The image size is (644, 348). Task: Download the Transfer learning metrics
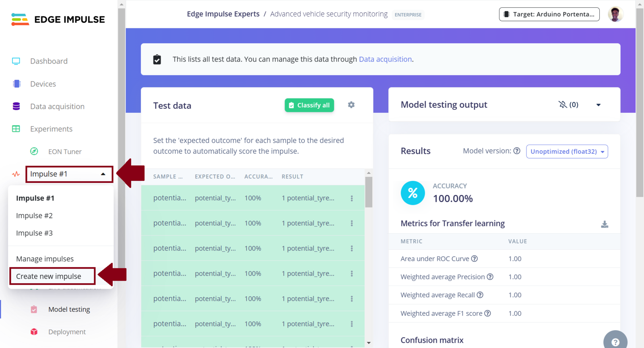click(605, 224)
